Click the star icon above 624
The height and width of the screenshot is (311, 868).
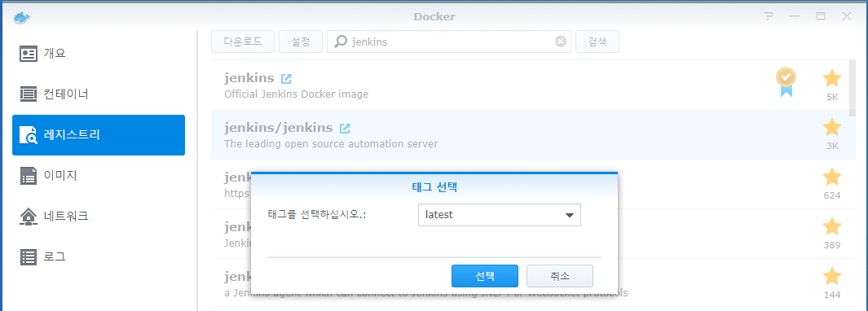click(x=832, y=177)
